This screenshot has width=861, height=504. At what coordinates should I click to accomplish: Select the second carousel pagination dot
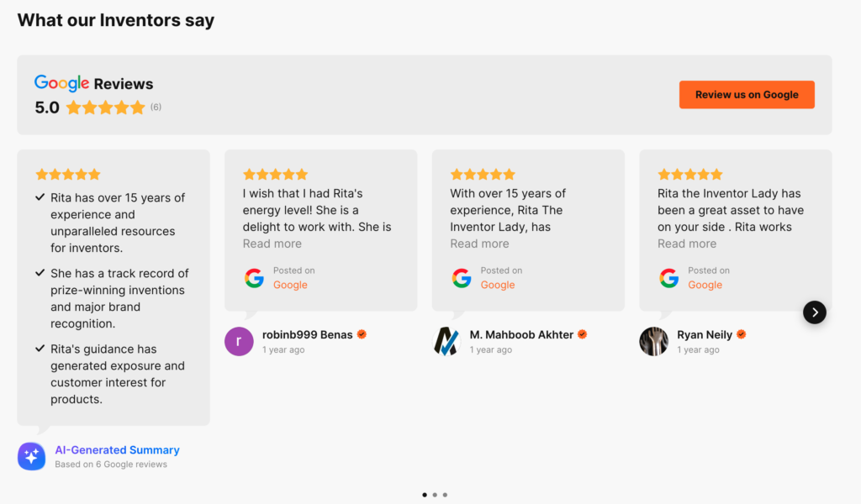coord(435,495)
